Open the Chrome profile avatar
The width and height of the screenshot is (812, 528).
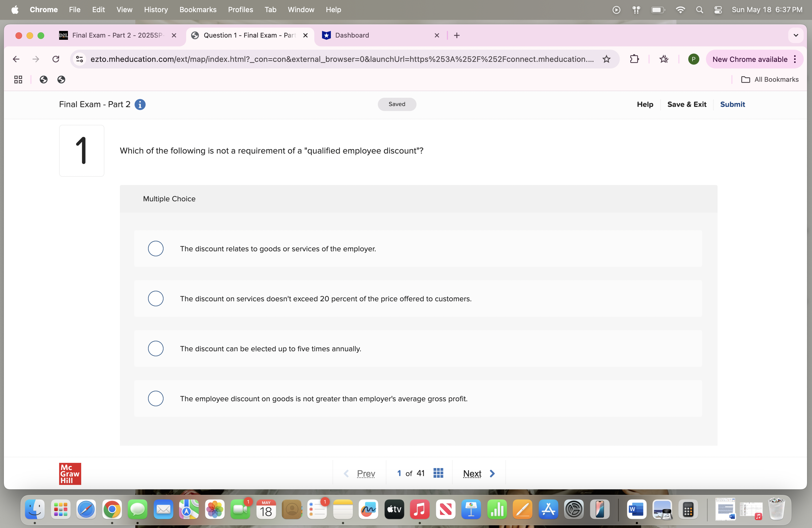tap(694, 59)
